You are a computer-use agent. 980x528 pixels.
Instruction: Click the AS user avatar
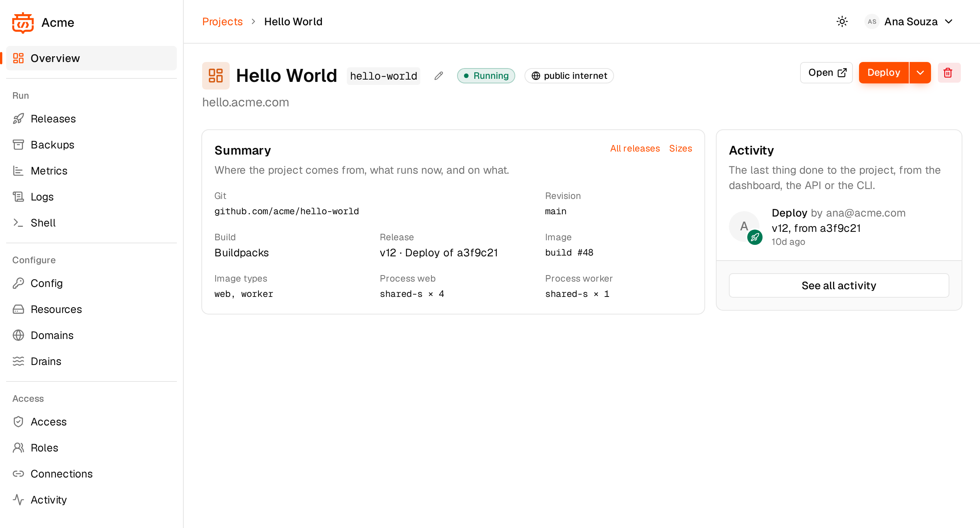[x=872, y=21]
